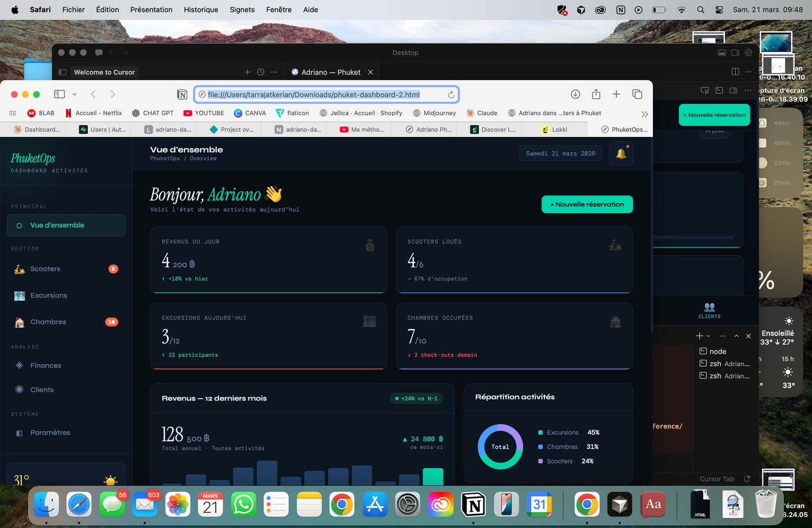This screenshot has width=812, height=528.
Task: Click the money bag icon on Revenus du jour card
Action: 370,245
